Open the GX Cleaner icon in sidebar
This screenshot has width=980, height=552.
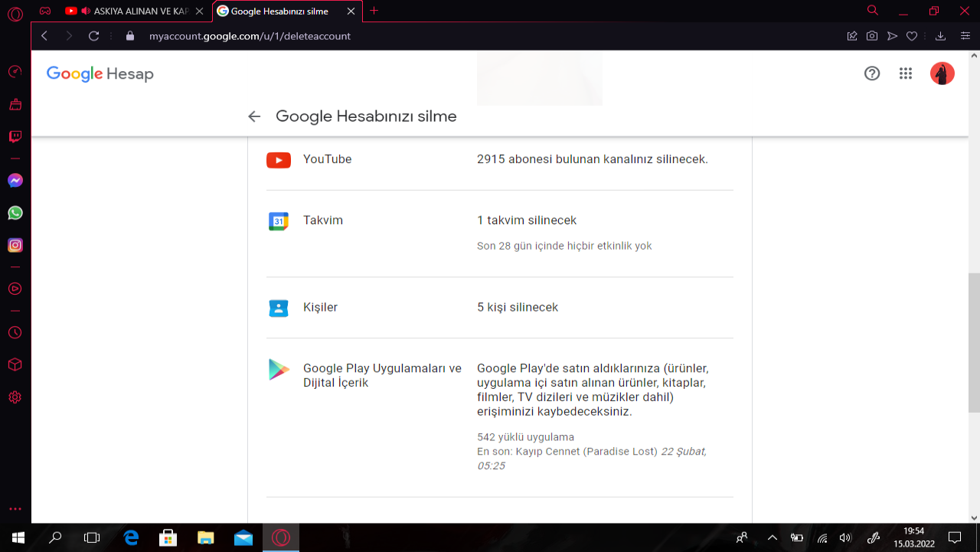[15, 104]
